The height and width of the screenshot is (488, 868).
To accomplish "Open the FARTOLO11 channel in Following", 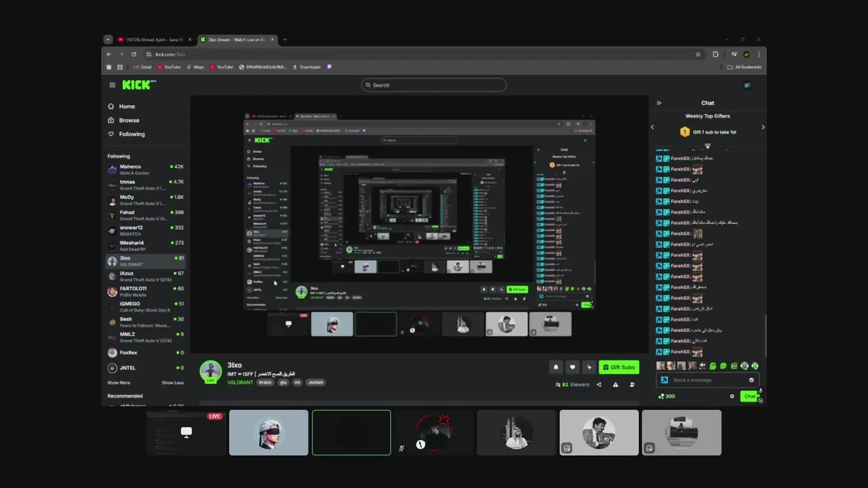I will 146,291.
